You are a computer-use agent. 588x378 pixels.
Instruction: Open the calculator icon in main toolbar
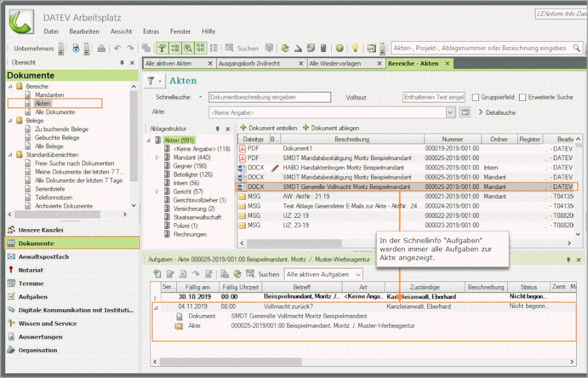click(323, 48)
